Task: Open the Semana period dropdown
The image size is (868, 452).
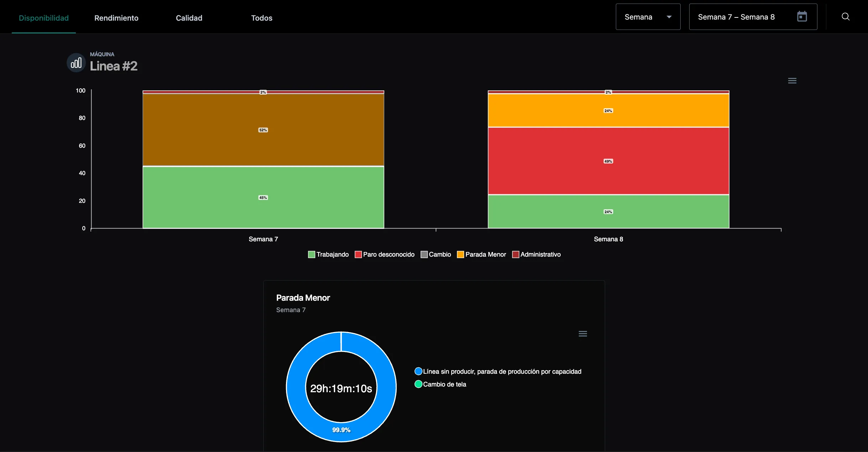Action: tap(647, 16)
